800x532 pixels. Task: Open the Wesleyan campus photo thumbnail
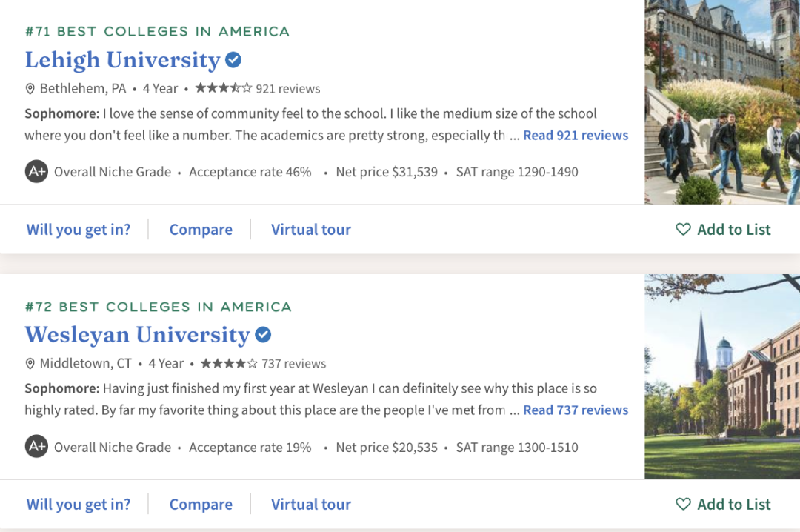point(722,376)
